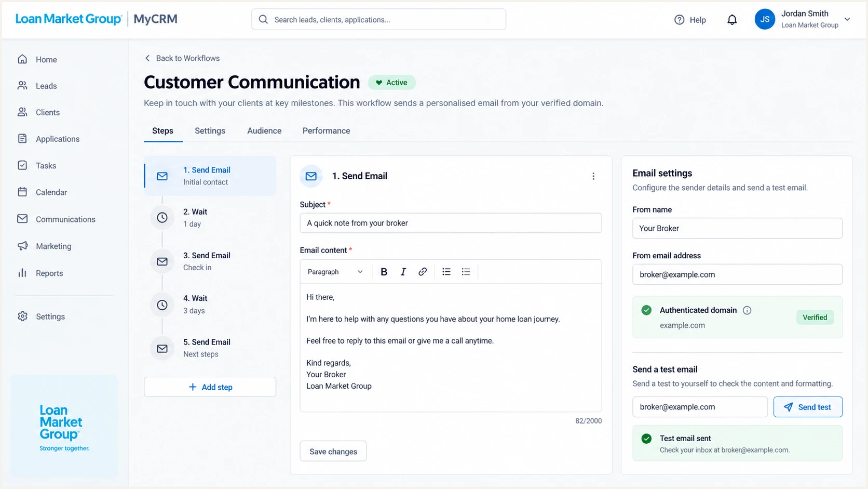Click the JS user avatar
Image resolution: width=868 pixels, height=489 pixels.
click(765, 19)
